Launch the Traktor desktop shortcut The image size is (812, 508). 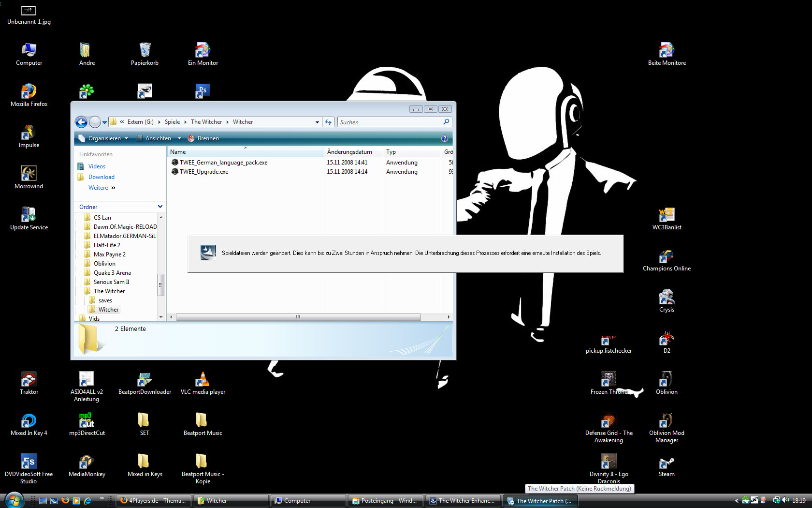click(x=29, y=383)
